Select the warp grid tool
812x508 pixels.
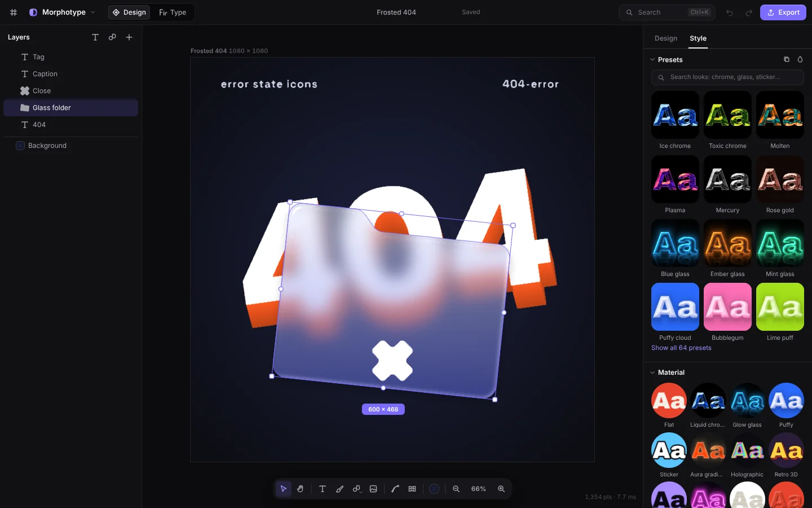pyautogui.click(x=412, y=489)
